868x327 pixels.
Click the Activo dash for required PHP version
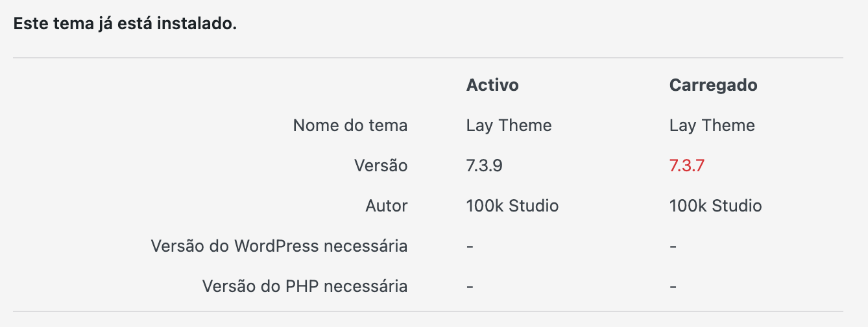470,286
